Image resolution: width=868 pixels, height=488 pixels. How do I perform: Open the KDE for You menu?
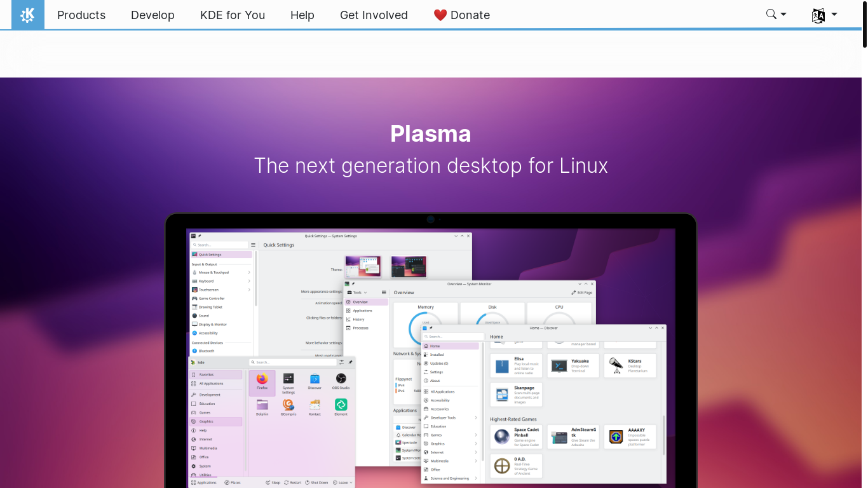point(233,15)
